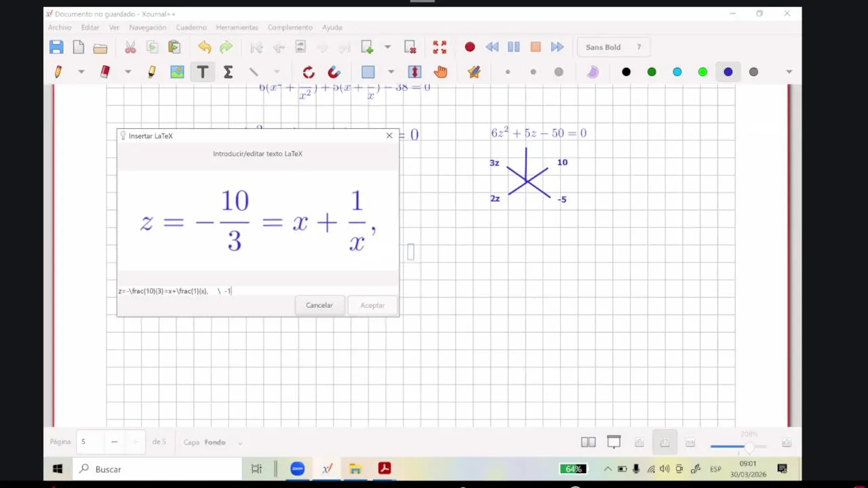
Task: Close the Insertar LaTeX dialog
Action: (x=389, y=136)
